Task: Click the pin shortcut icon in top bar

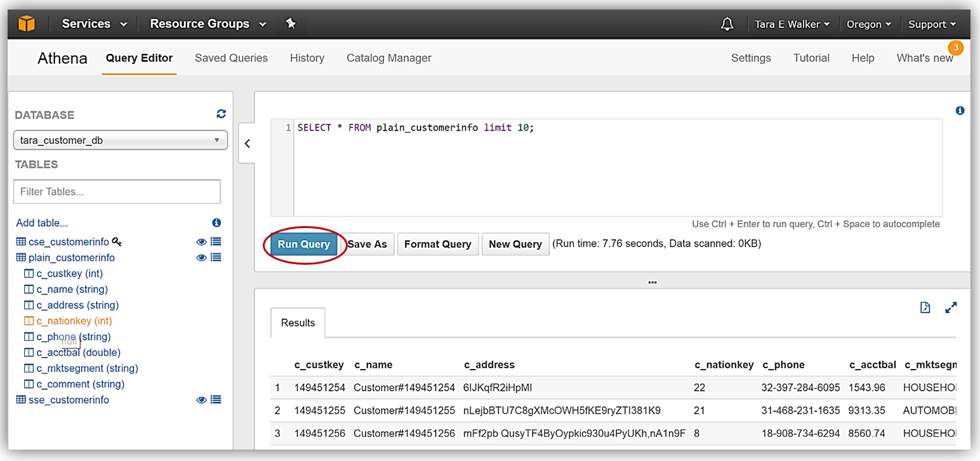Action: tap(291, 23)
